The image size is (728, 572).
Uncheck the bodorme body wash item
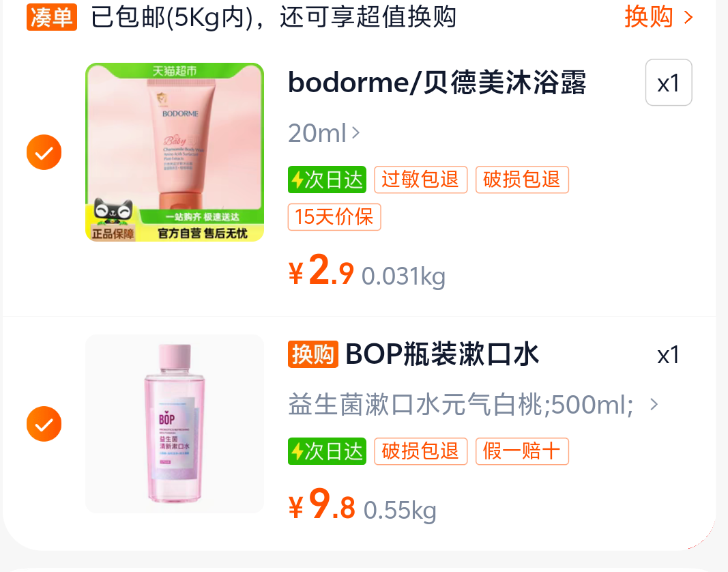44,152
